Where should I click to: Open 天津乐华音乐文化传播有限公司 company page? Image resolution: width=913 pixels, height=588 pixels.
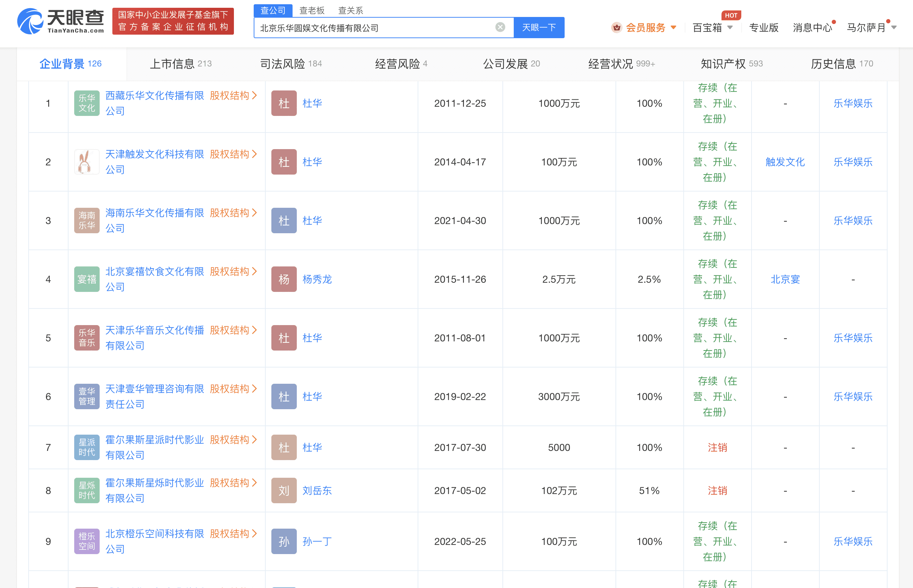(155, 338)
